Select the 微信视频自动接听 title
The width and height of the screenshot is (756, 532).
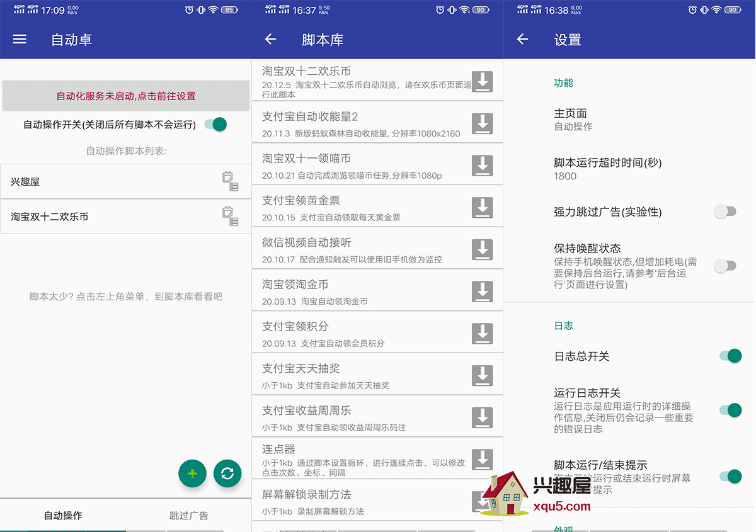pos(307,242)
